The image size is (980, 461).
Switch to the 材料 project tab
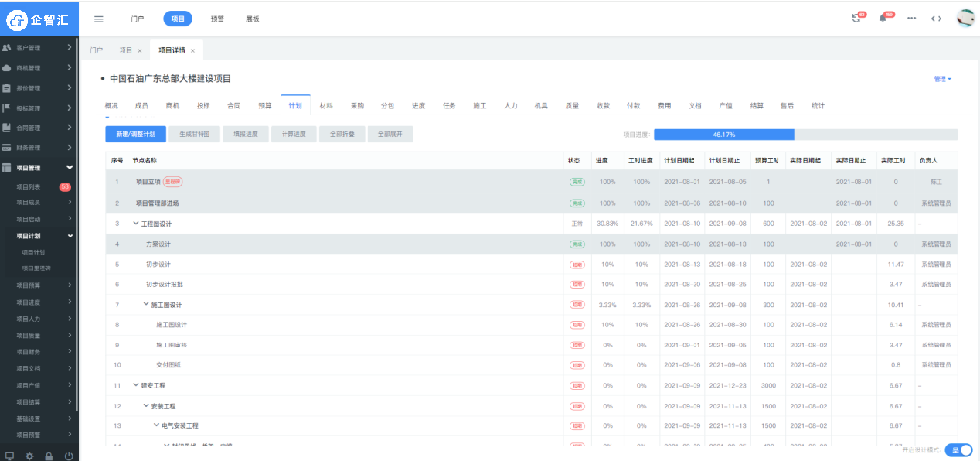click(x=326, y=106)
